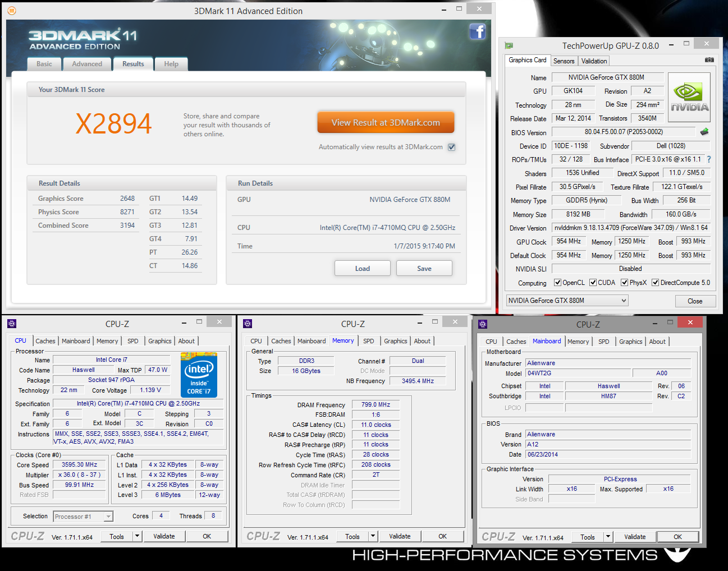
Task: Click OK in the middle CPU-Z window
Action: pyautogui.click(x=442, y=536)
